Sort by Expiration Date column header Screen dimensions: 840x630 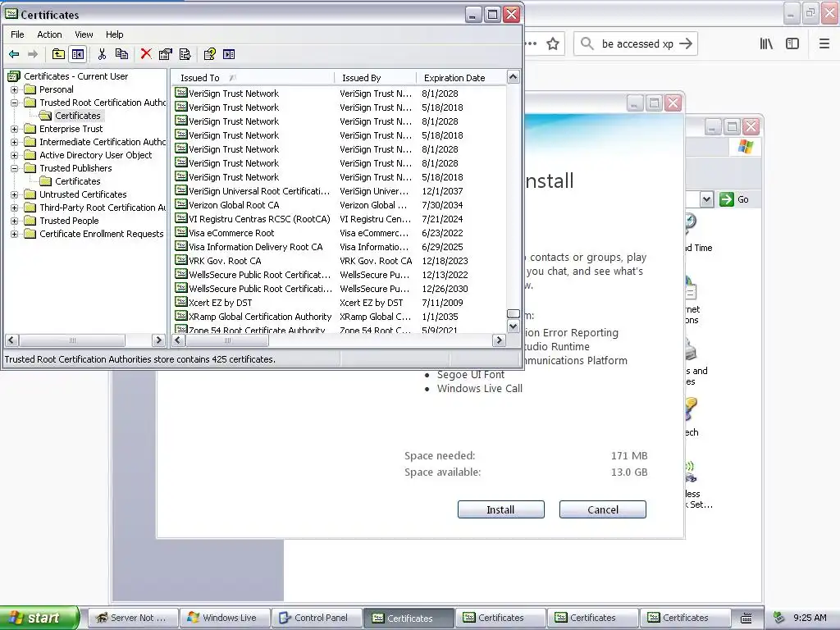pyautogui.click(x=461, y=78)
